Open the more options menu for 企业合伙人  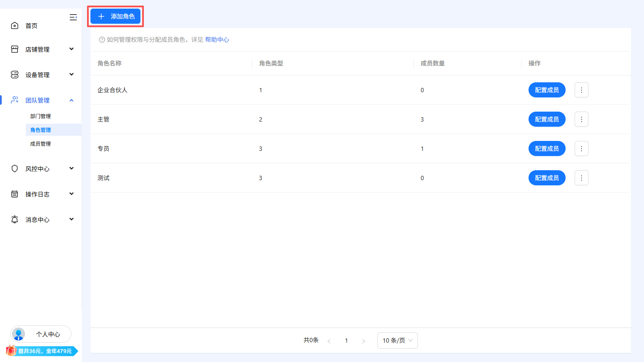581,90
